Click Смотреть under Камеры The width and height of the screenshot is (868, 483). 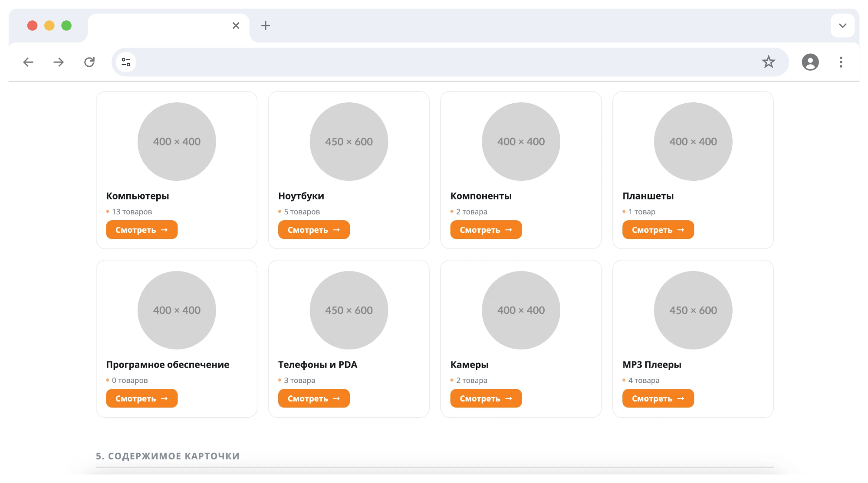(486, 398)
